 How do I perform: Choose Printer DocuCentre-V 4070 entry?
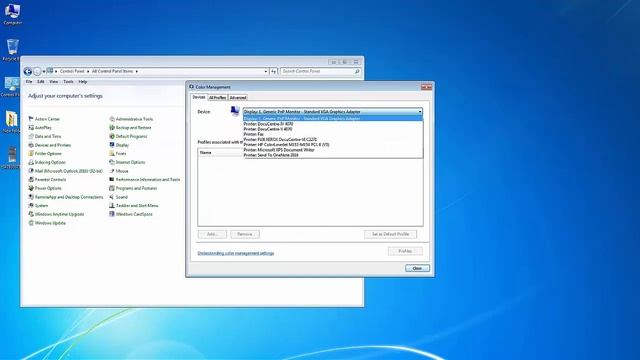click(x=333, y=129)
